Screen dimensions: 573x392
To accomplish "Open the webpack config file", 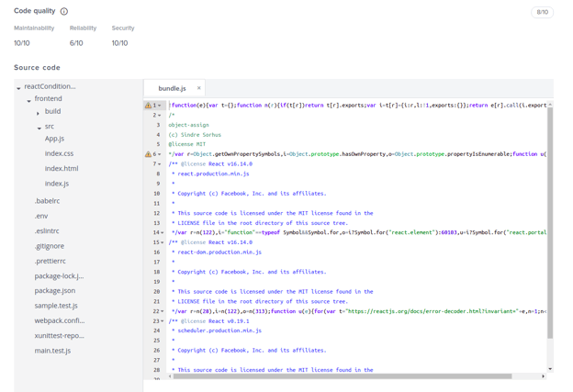I will [x=60, y=320].
